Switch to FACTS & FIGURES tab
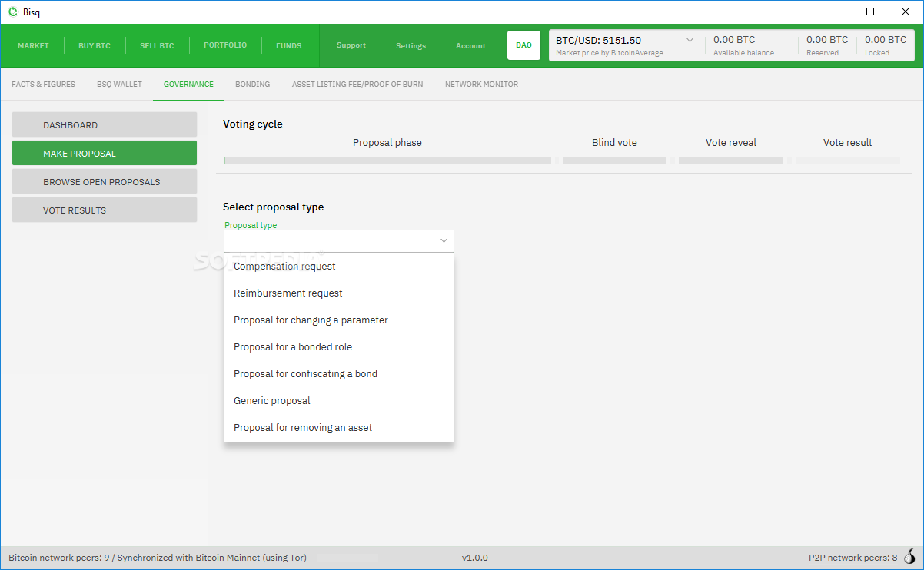Screen dimensions: 924x570 click(43, 85)
